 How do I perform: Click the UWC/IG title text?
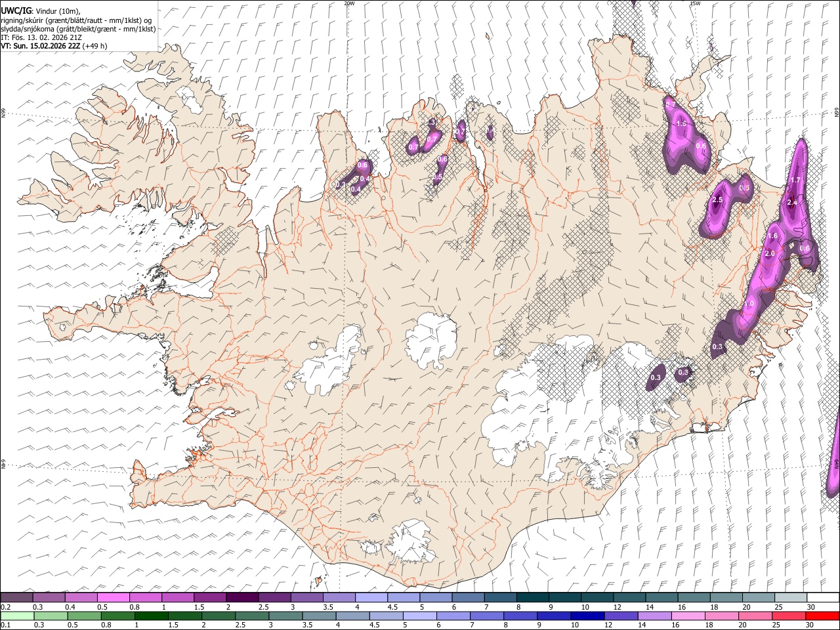[16, 11]
